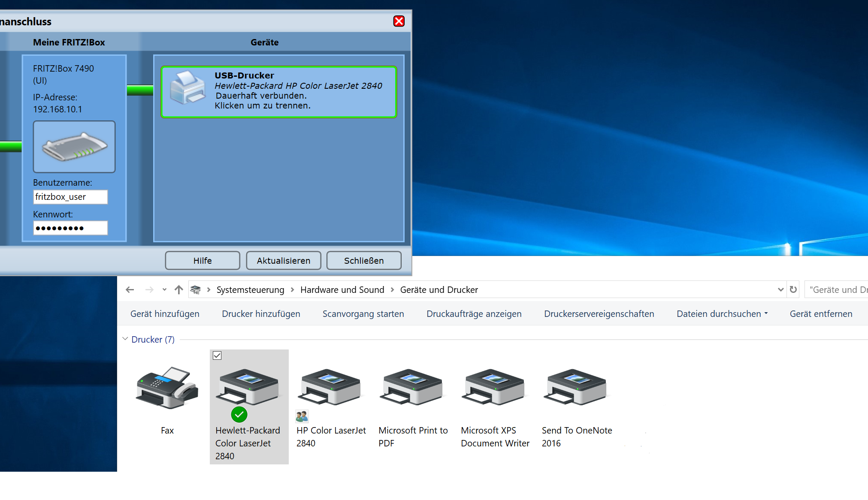Click Hardware und Sound in the breadcrumb
Image resolution: width=868 pixels, height=500 pixels.
[x=342, y=290]
